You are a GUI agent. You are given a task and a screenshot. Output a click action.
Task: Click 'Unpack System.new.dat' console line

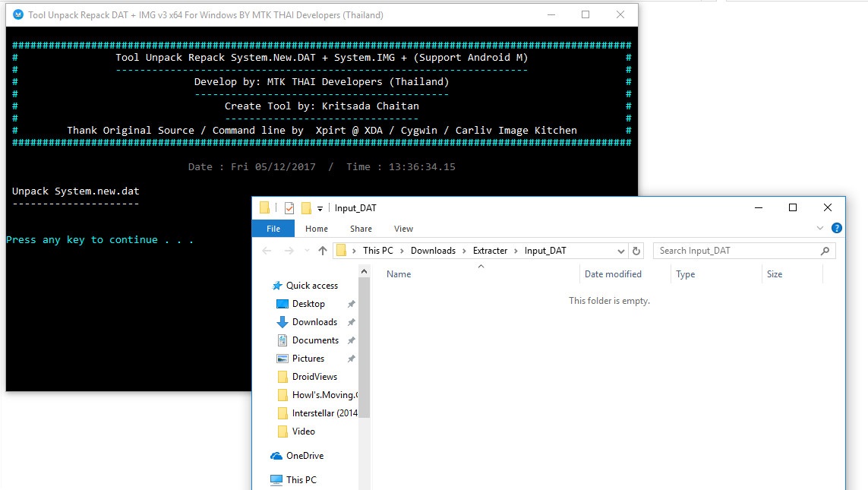point(76,191)
